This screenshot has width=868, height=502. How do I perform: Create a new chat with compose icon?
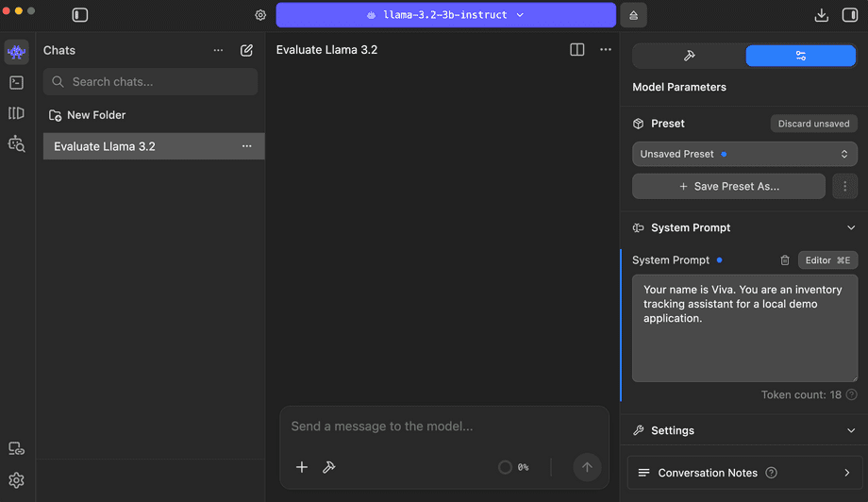point(247,50)
